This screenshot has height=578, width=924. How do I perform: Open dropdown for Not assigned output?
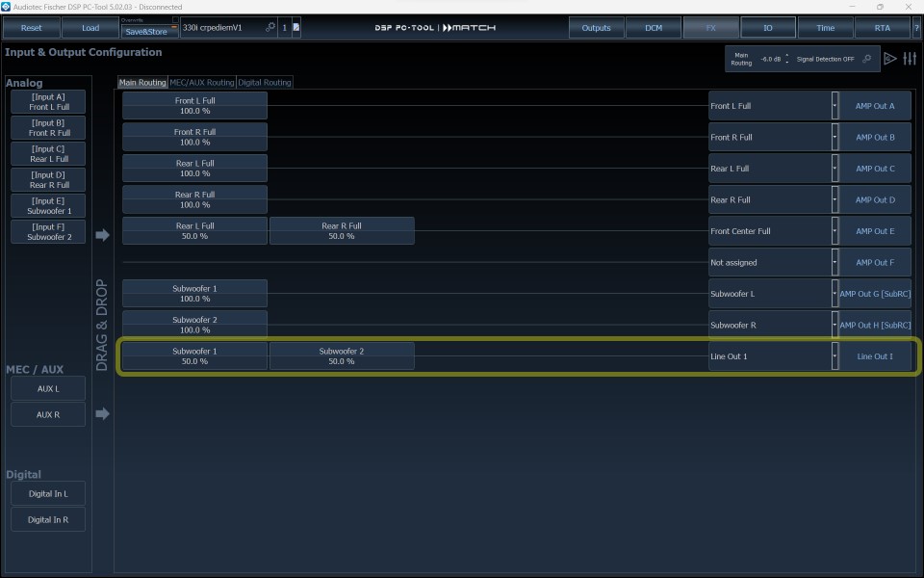click(834, 262)
